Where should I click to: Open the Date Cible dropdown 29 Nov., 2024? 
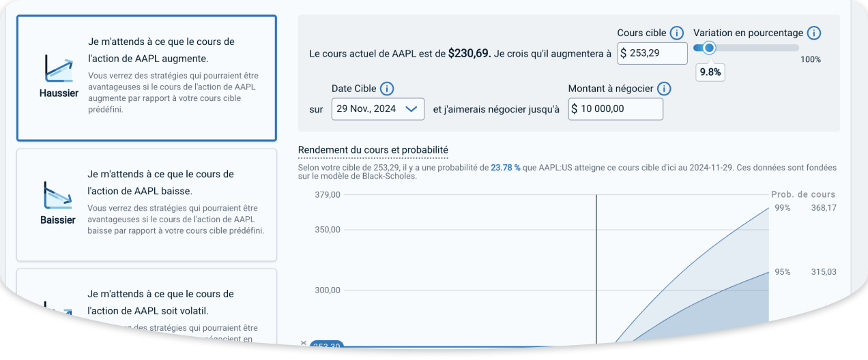coord(378,109)
